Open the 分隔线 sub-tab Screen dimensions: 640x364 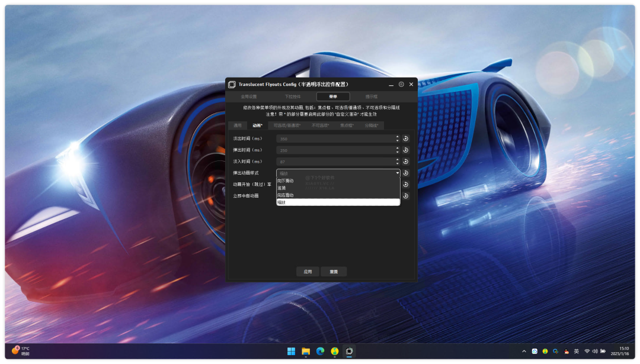[372, 125]
